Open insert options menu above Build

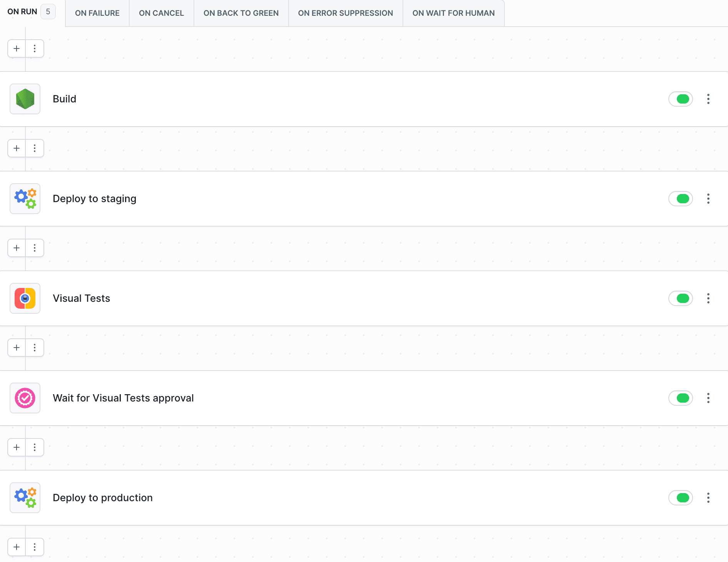35,49
